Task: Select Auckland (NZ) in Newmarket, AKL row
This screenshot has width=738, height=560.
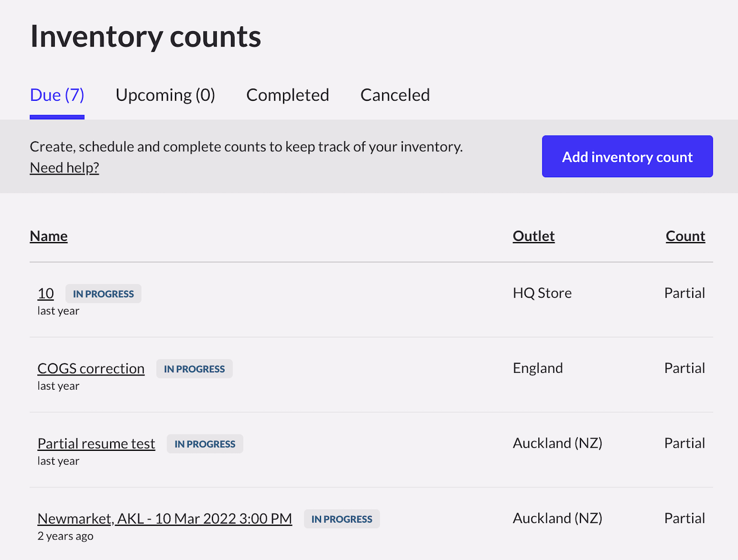Action: pos(558,518)
